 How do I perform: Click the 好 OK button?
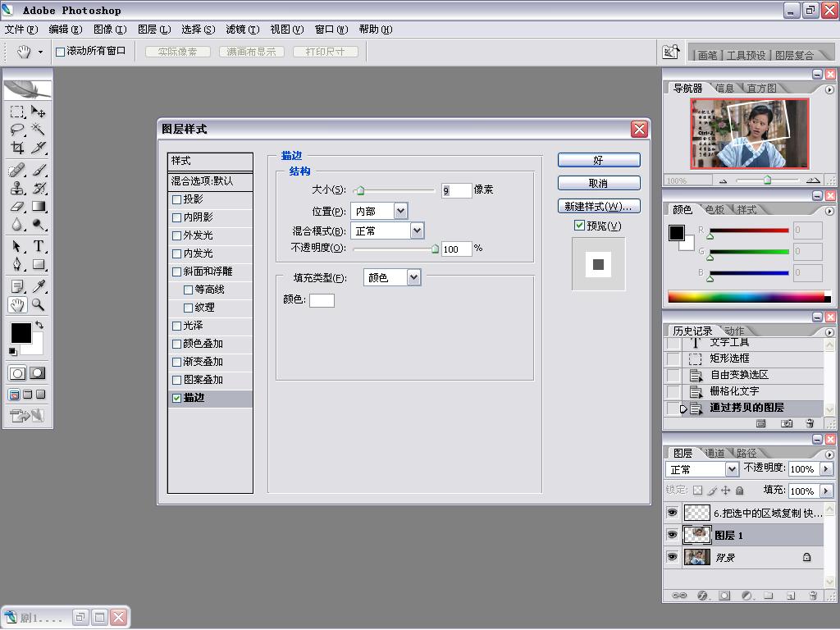click(x=598, y=160)
